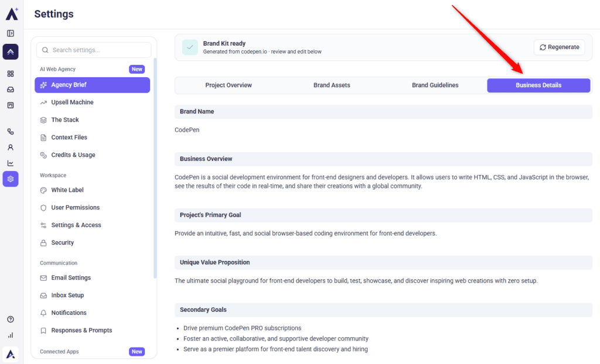Click the Connected Apps section label
Screen dimensions: 600x364
59,352
